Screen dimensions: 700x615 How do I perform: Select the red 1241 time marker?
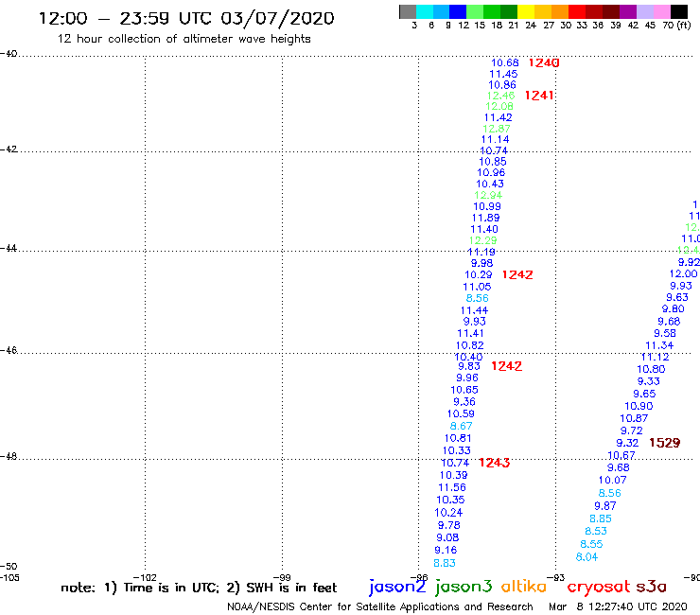click(539, 96)
